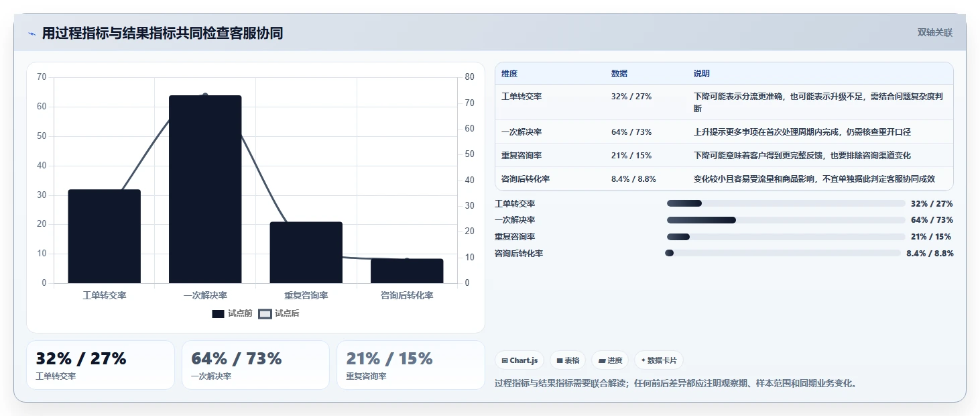The height and width of the screenshot is (416, 980).
Task: Click the 咨询后转化率 bar in the chart
Action: click(407, 271)
